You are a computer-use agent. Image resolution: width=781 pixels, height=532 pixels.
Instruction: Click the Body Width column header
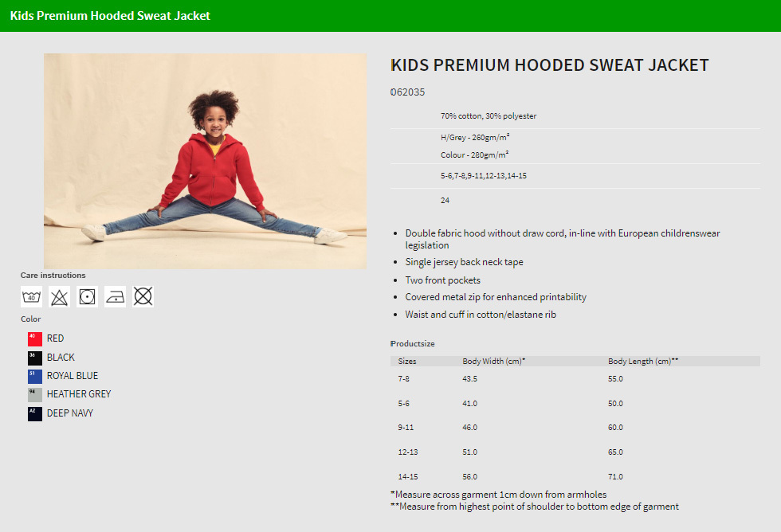[x=493, y=362]
